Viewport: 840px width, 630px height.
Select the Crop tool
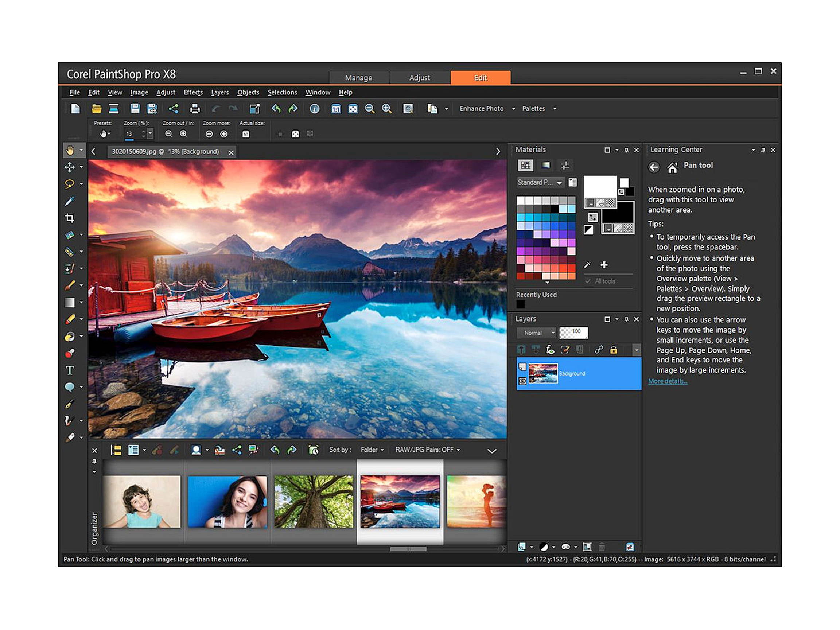coord(70,218)
